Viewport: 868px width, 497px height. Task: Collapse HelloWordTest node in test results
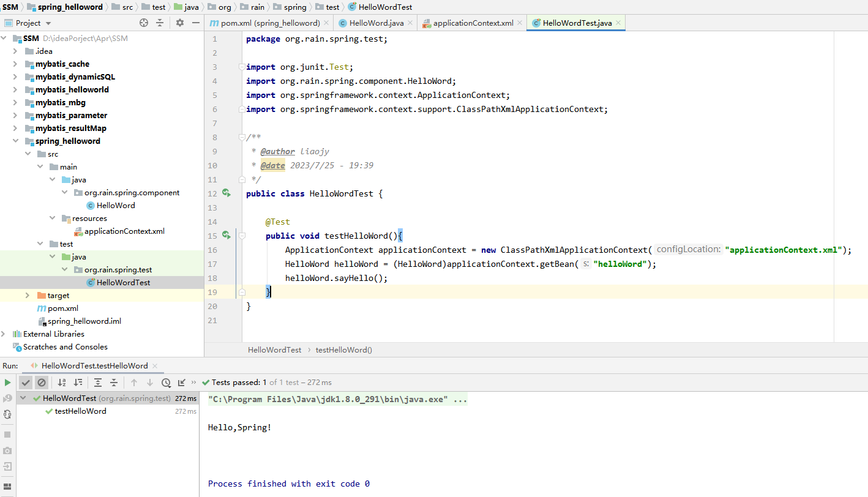[23, 398]
